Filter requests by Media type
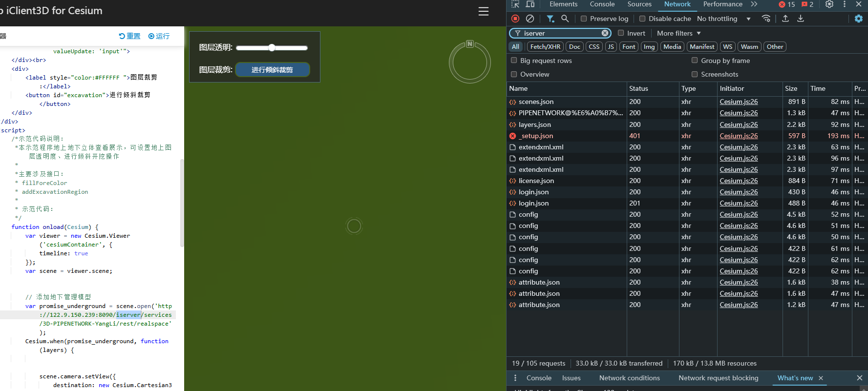868x391 pixels. [x=672, y=47]
